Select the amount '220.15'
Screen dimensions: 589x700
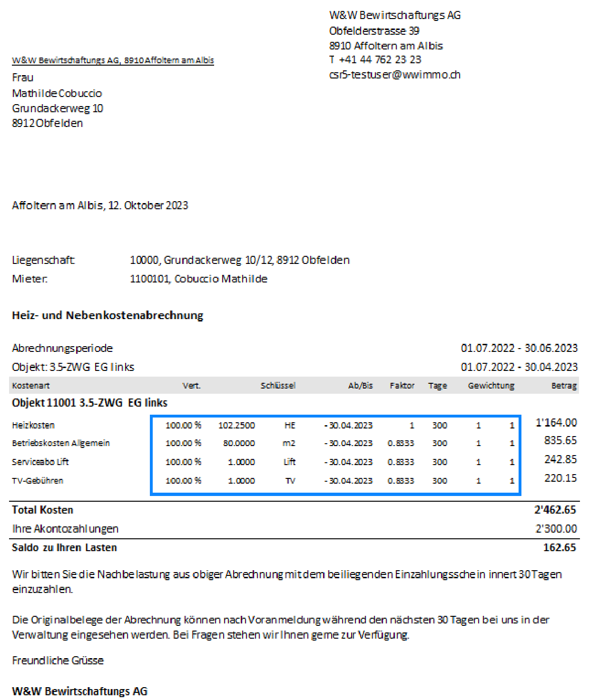pos(560,478)
